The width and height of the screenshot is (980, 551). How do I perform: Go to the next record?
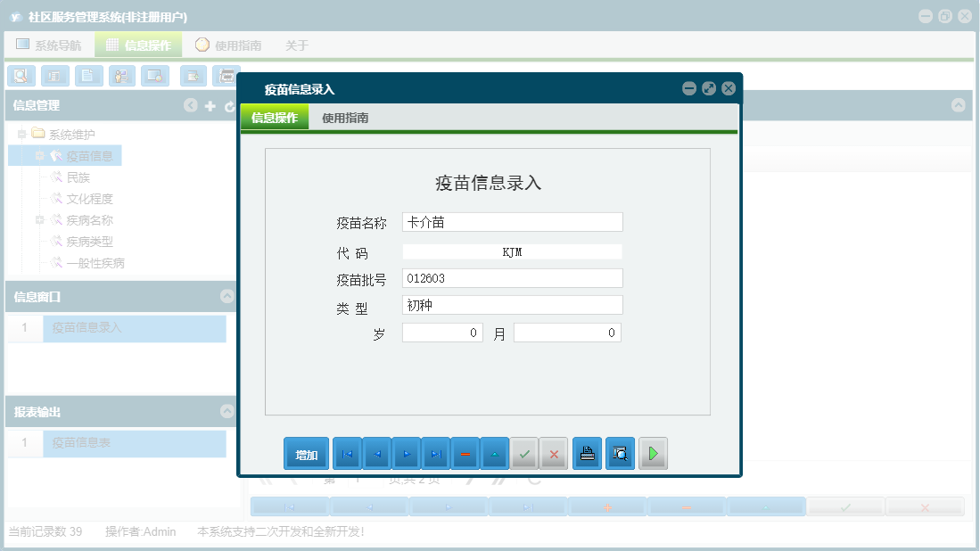(x=407, y=453)
